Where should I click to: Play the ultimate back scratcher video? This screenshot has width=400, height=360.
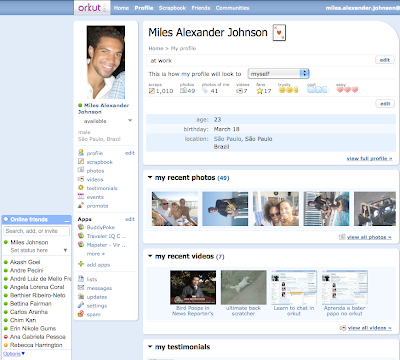(244, 287)
